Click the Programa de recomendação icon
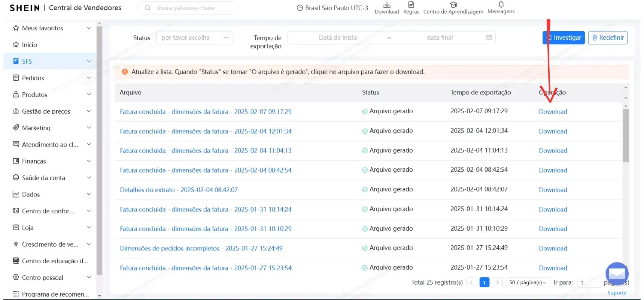 16,294
